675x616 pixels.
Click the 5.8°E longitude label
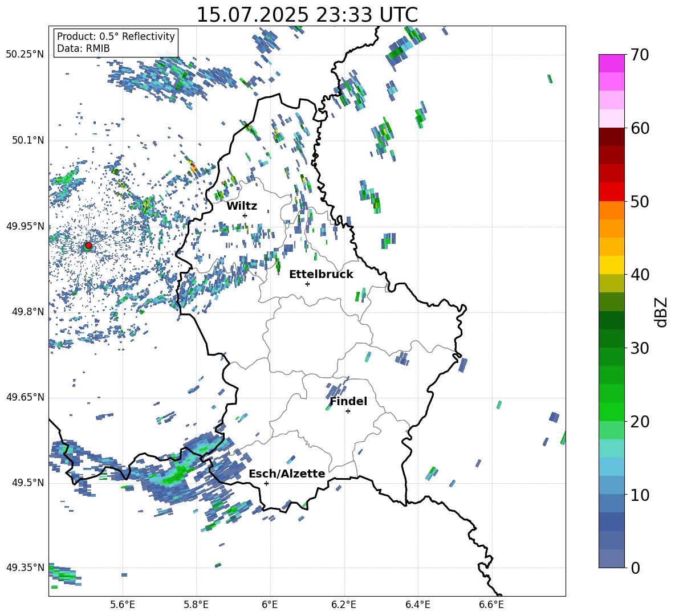click(x=196, y=605)
